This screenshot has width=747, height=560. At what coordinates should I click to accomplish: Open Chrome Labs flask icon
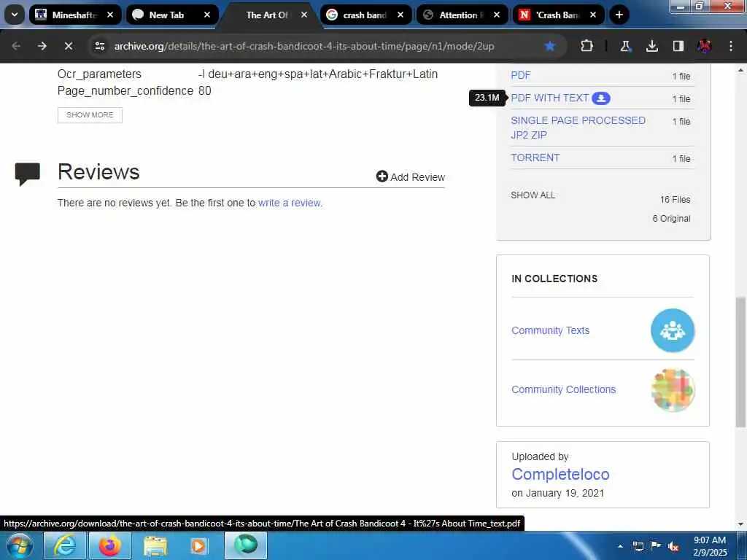pos(625,46)
